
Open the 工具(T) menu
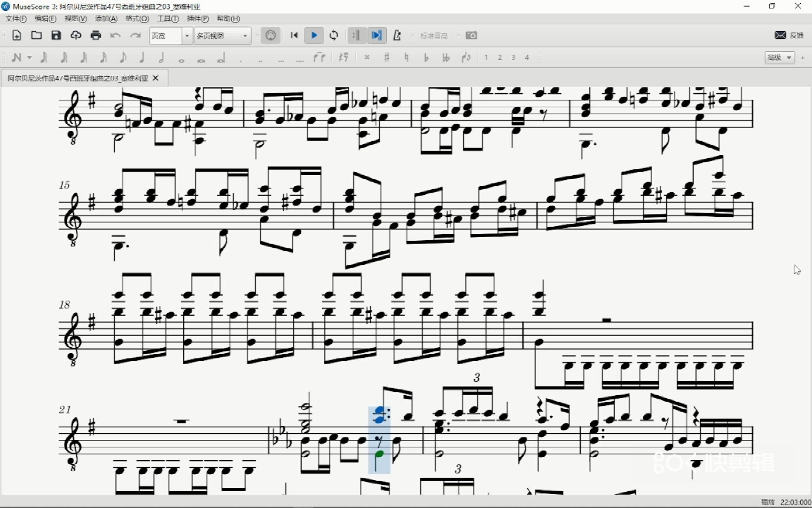168,18
